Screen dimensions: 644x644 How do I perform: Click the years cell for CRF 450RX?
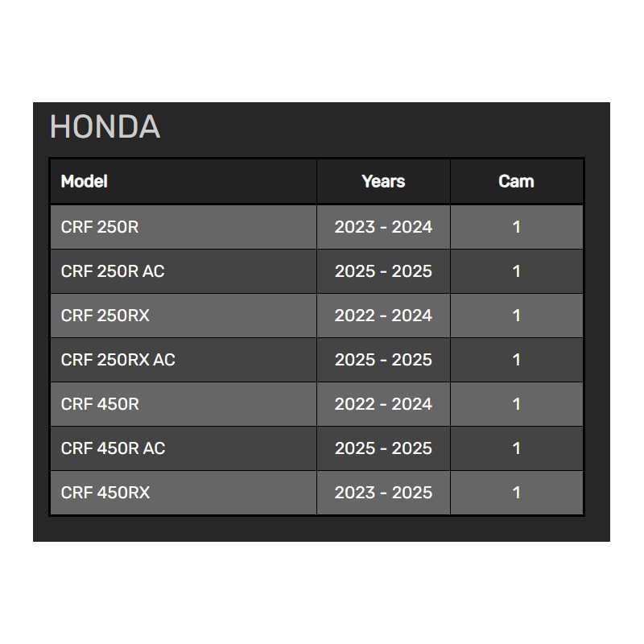click(383, 493)
